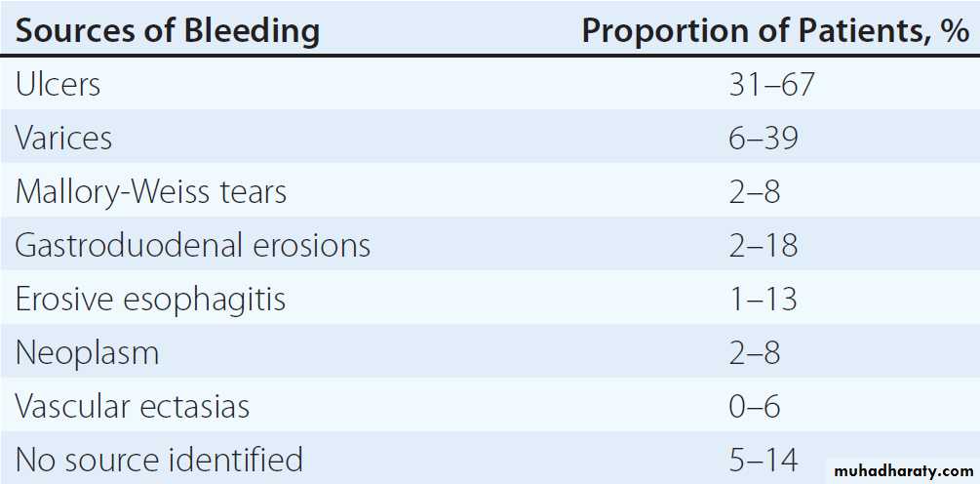Select the 2–18 proportion value
Image resolution: width=980 pixels, height=484 pixels.
coord(763,245)
